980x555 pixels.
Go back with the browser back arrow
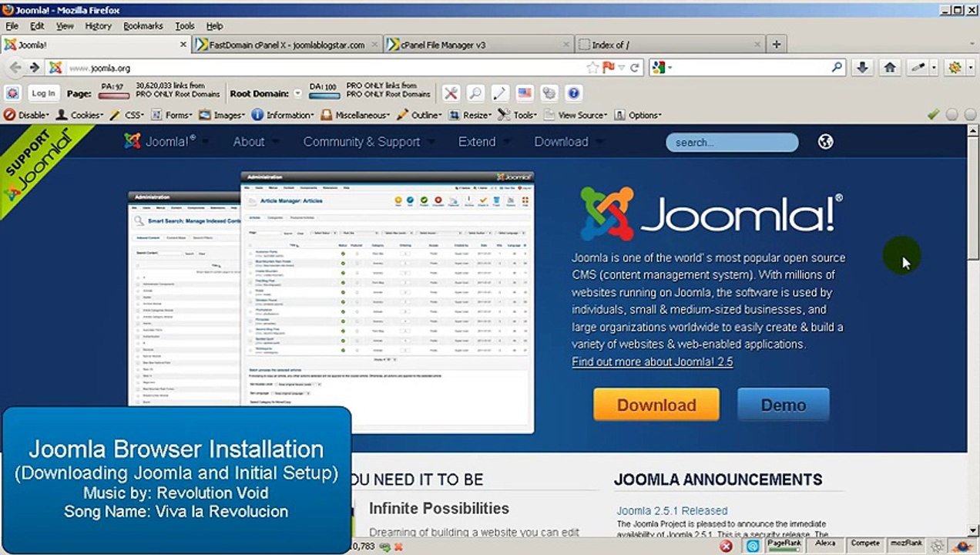[x=16, y=68]
